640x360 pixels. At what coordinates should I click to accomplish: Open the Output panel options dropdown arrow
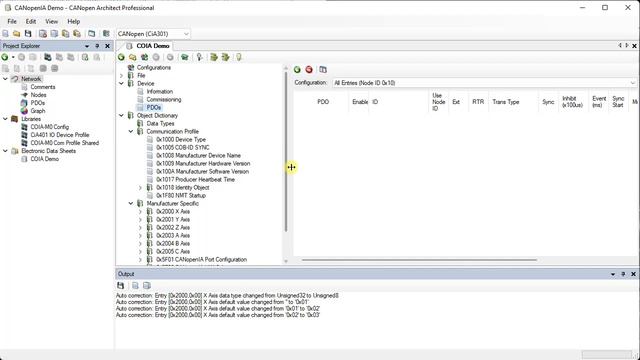click(613, 274)
